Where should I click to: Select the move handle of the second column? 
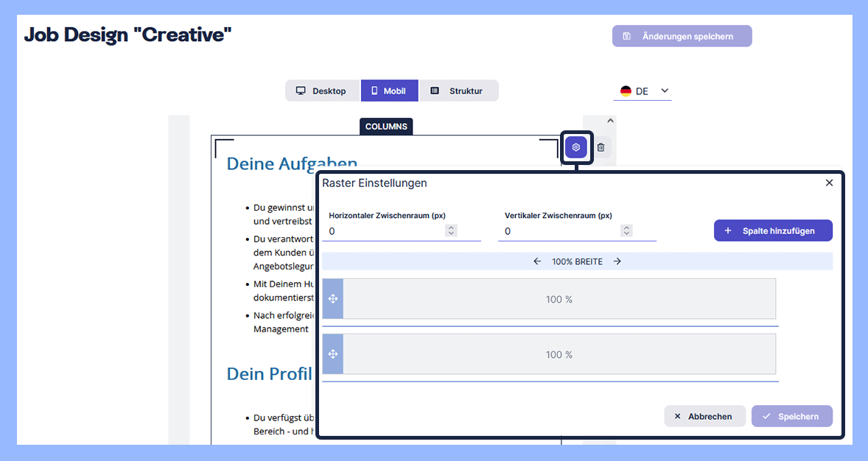(x=332, y=353)
